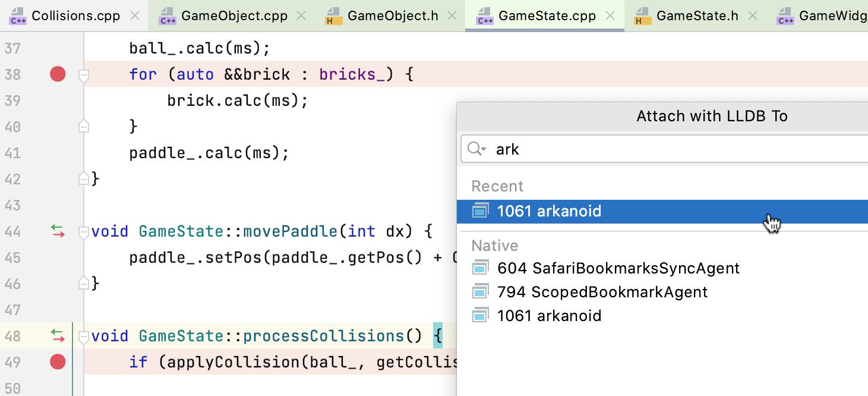Close the GameObject.cpp tab
The image size is (868, 396).
(x=301, y=16)
